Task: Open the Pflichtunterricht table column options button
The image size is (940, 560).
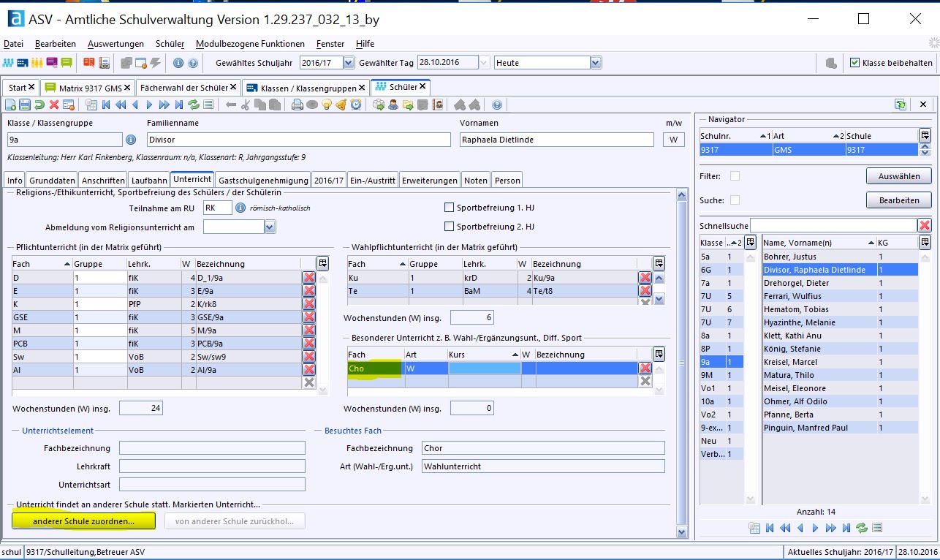Action: [x=323, y=263]
